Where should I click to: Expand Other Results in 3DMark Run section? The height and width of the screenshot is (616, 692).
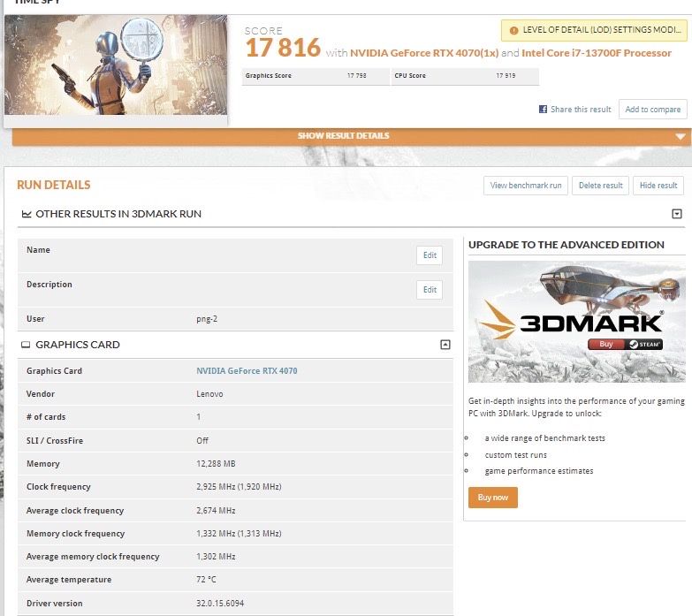[x=677, y=214]
